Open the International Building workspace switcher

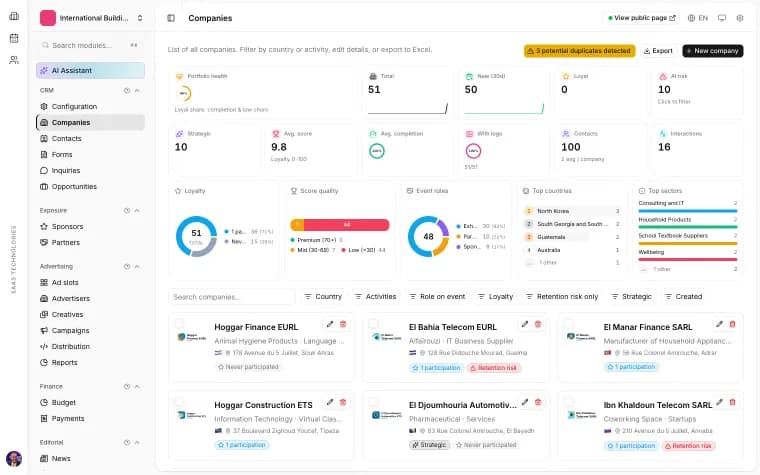click(x=92, y=18)
